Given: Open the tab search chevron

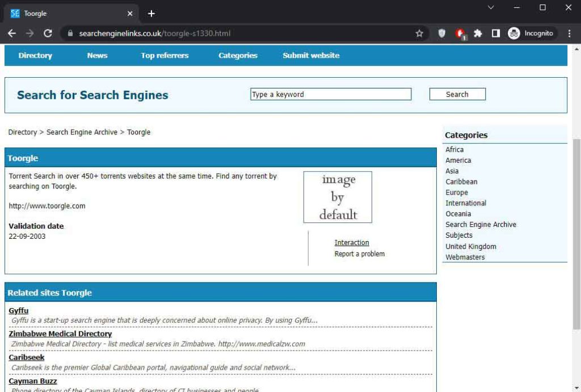Looking at the screenshot, I should pyautogui.click(x=491, y=7).
